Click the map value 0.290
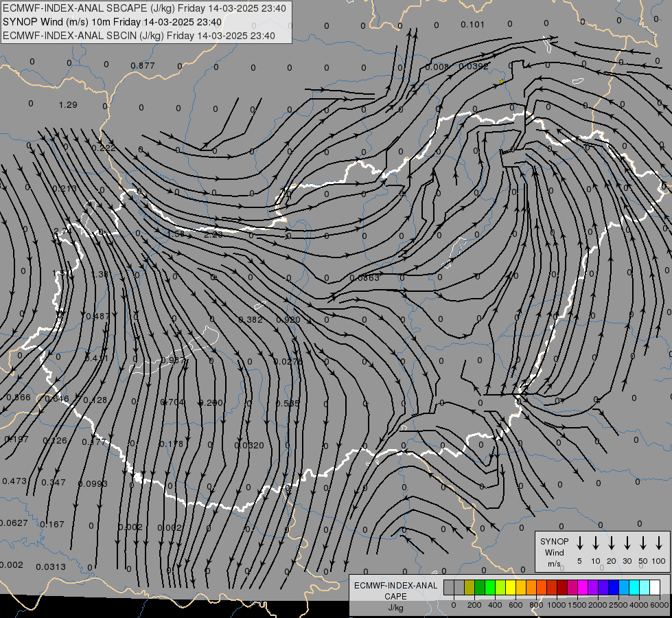672x618 pixels. [x=211, y=402]
